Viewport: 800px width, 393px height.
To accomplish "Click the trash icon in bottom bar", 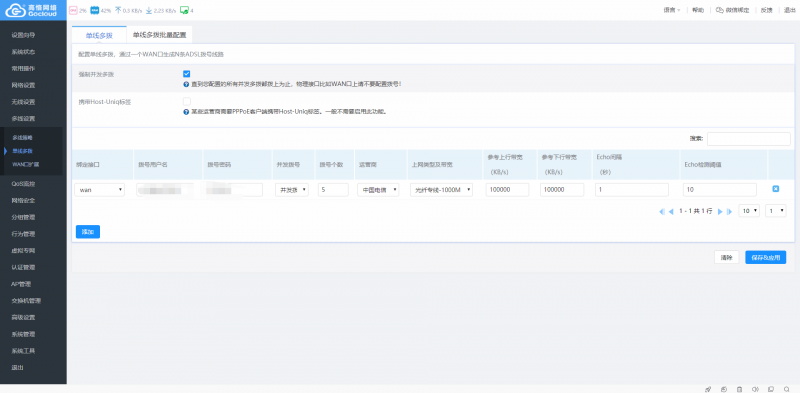I will [x=739, y=389].
